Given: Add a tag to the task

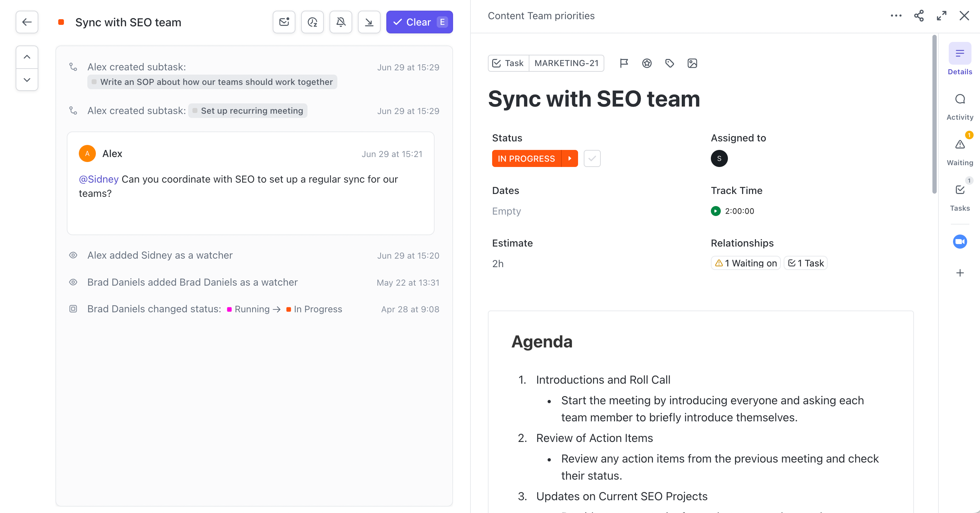Looking at the screenshot, I should (670, 63).
